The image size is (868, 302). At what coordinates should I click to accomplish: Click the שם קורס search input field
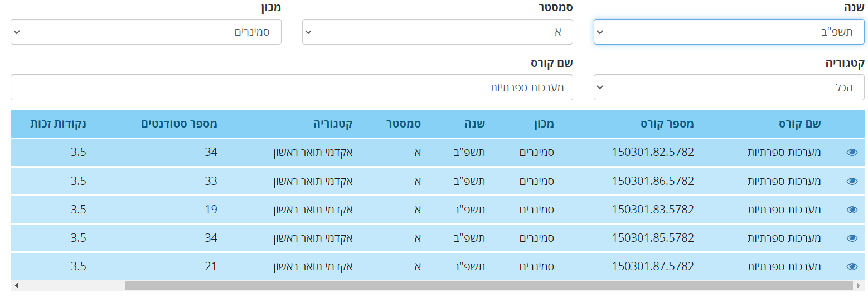click(292, 87)
